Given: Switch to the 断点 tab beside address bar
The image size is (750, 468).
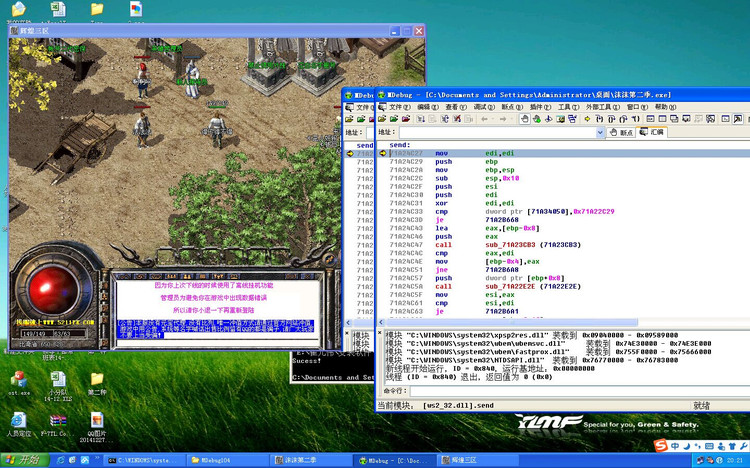Looking at the screenshot, I should pyautogui.click(x=621, y=133).
